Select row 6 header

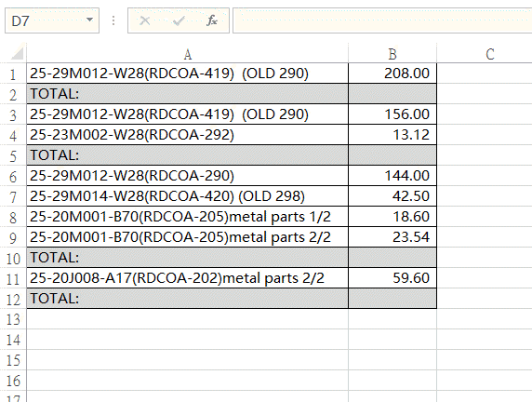[x=13, y=176]
